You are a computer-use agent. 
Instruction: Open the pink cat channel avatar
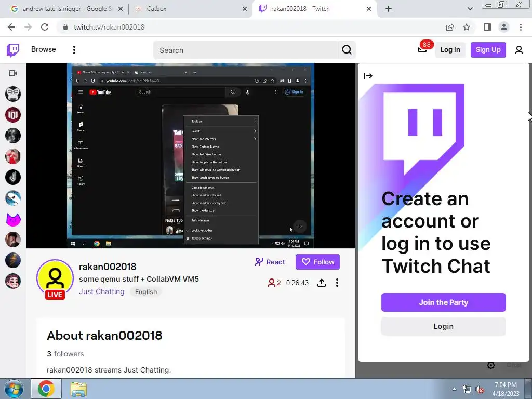click(x=13, y=219)
